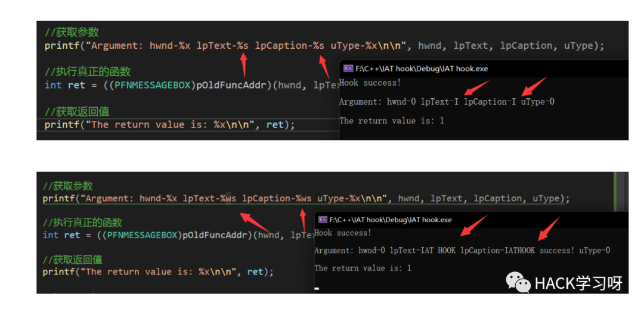Click the 'lpText-%s' format specifier in the printf line
The width and height of the screenshot is (644, 312).
pos(222,45)
